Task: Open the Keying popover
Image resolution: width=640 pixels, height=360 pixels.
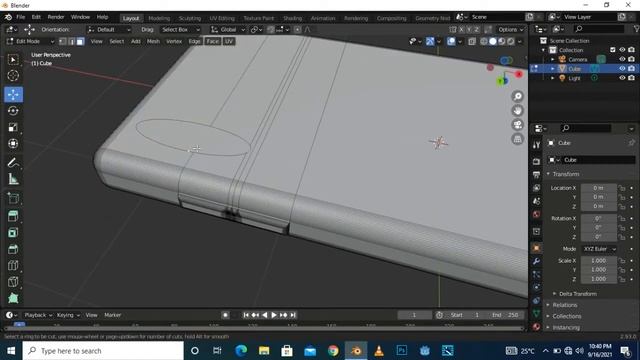Action: (x=68, y=315)
